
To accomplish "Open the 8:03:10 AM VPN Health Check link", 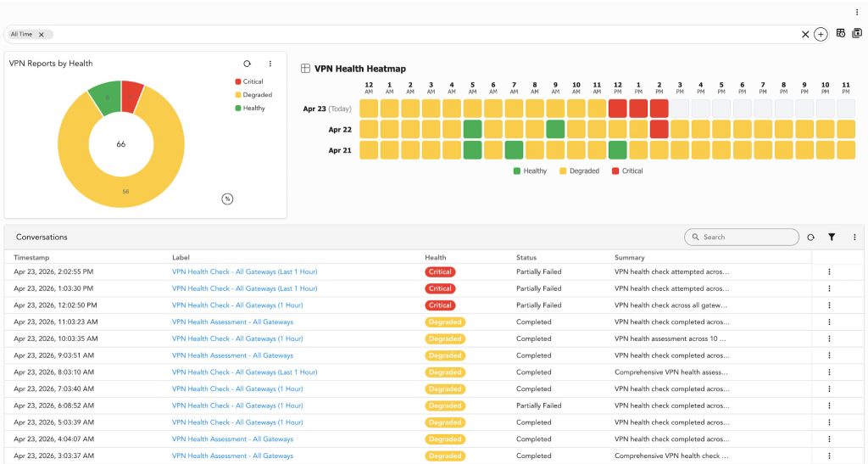I will pos(244,372).
